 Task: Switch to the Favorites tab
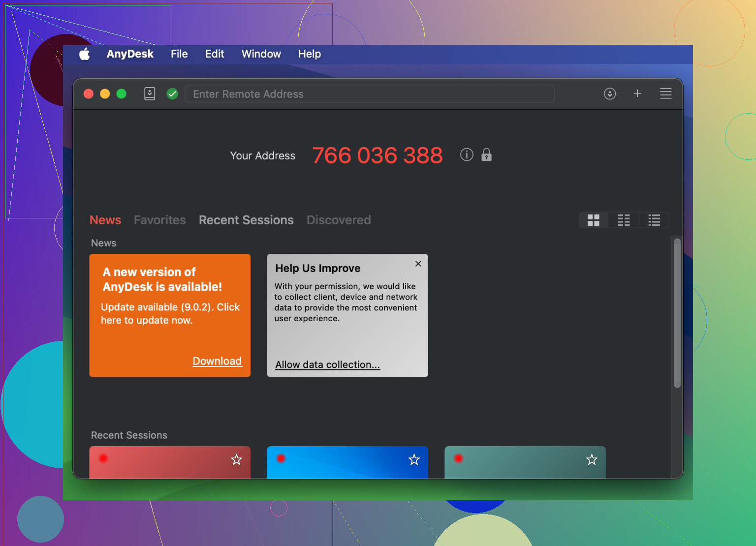(x=160, y=220)
